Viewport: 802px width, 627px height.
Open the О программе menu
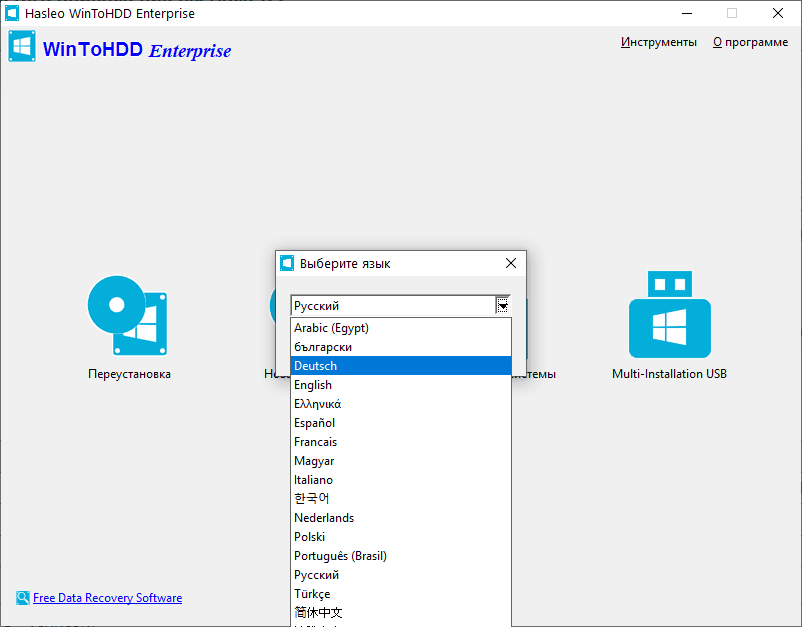point(750,42)
